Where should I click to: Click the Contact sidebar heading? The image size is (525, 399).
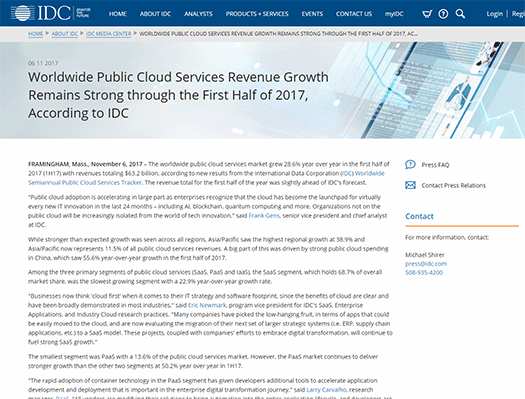click(x=420, y=216)
